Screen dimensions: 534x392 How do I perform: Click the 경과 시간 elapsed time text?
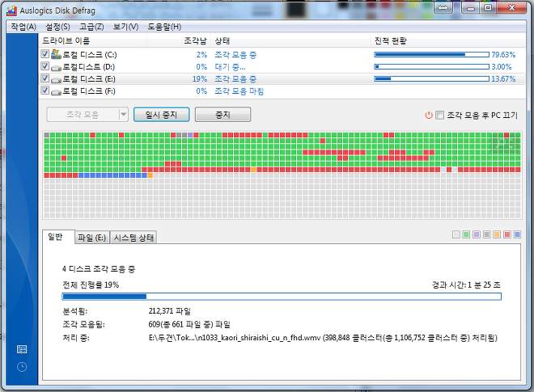pos(466,285)
